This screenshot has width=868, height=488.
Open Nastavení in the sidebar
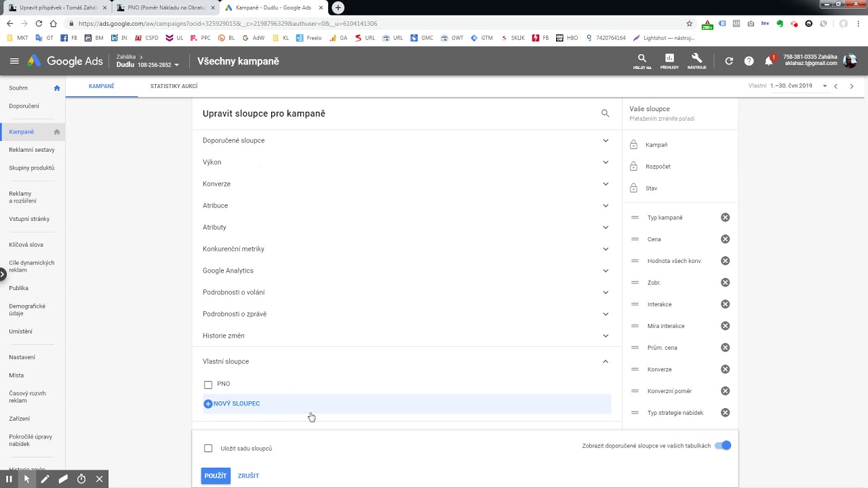pyautogui.click(x=22, y=357)
